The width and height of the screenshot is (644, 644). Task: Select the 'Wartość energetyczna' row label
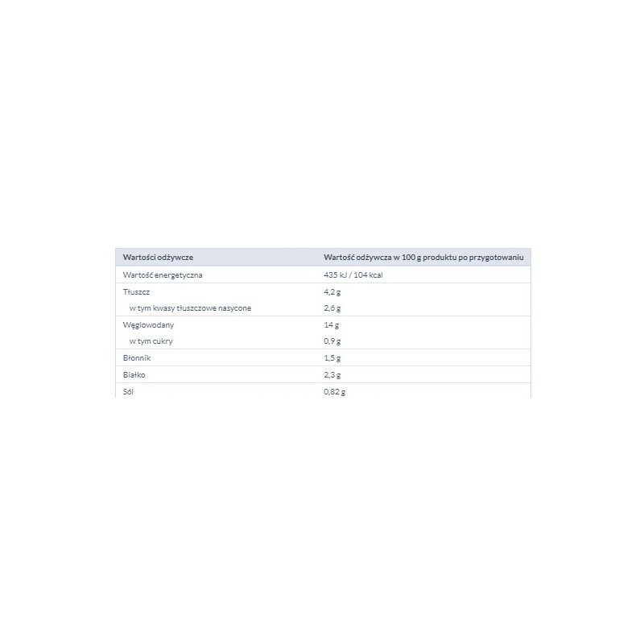pyautogui.click(x=163, y=275)
